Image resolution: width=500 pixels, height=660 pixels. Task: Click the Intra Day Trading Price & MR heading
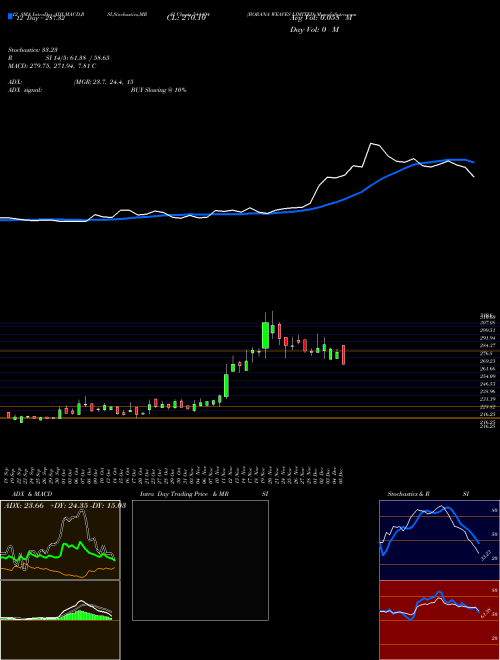point(184,494)
